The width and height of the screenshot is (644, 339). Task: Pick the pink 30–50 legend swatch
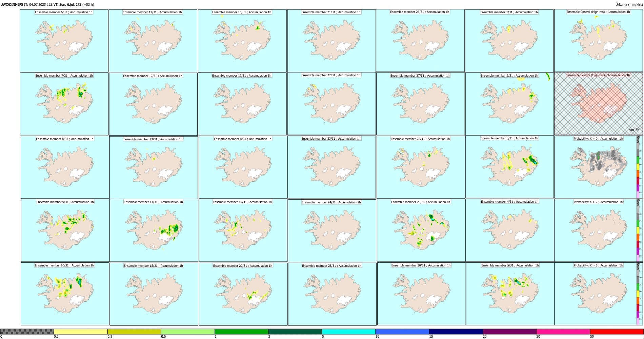coord(563,332)
